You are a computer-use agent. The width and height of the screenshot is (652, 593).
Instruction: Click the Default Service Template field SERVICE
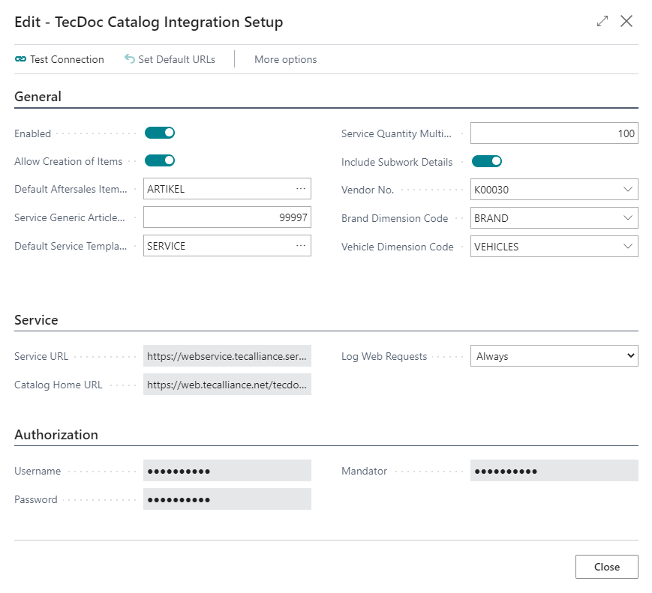[x=227, y=246]
